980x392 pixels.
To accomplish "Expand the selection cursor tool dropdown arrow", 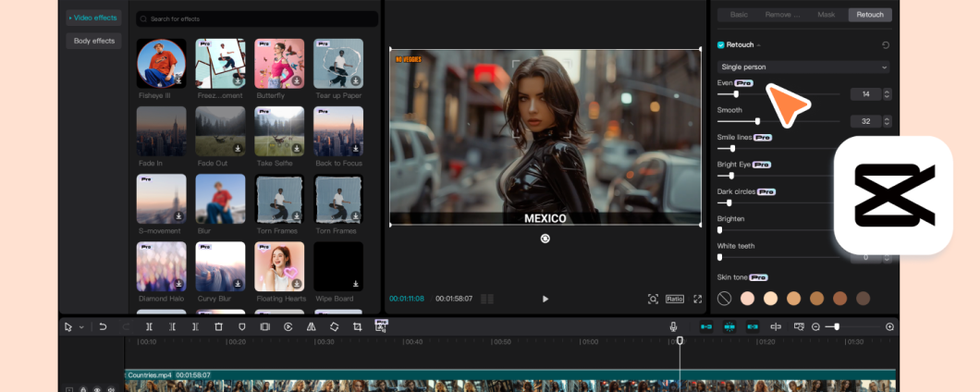I will click(81, 327).
